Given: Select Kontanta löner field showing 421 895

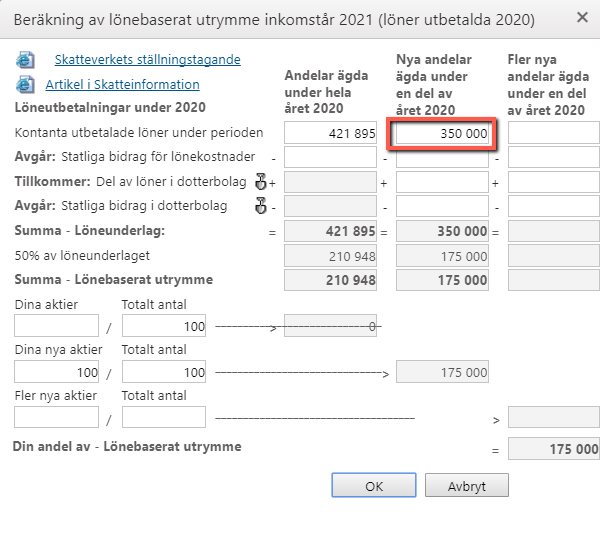Looking at the screenshot, I should click(x=330, y=133).
